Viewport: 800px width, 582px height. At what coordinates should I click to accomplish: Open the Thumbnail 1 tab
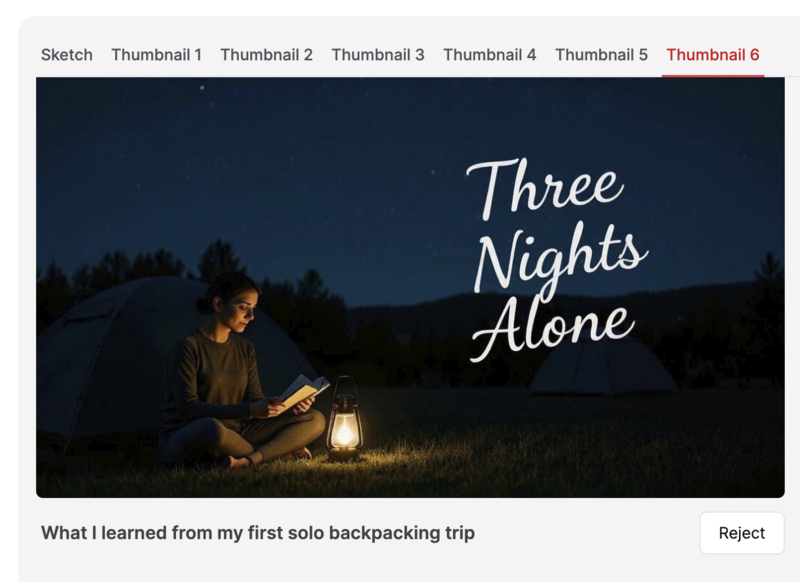click(x=157, y=55)
